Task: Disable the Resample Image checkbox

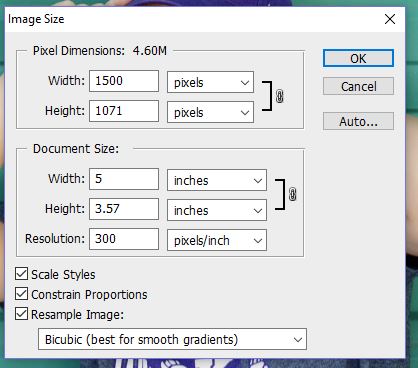Action: (x=21, y=314)
